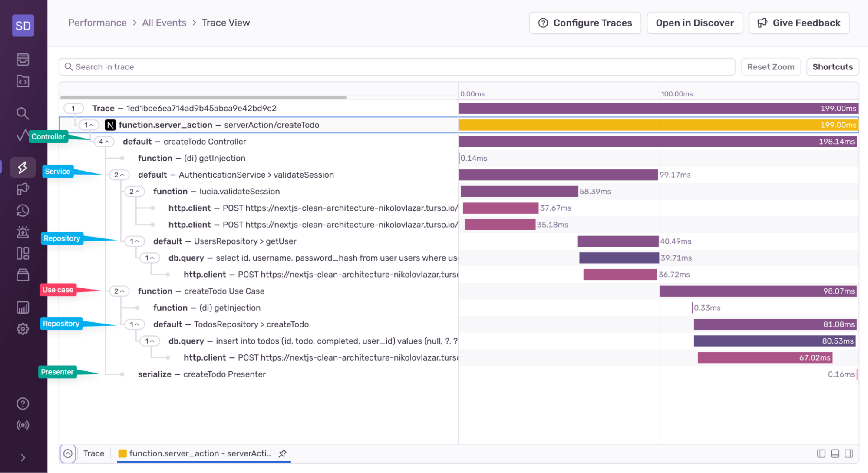Open Stats using the bar chart icon
The image size is (868, 473).
point(23,308)
